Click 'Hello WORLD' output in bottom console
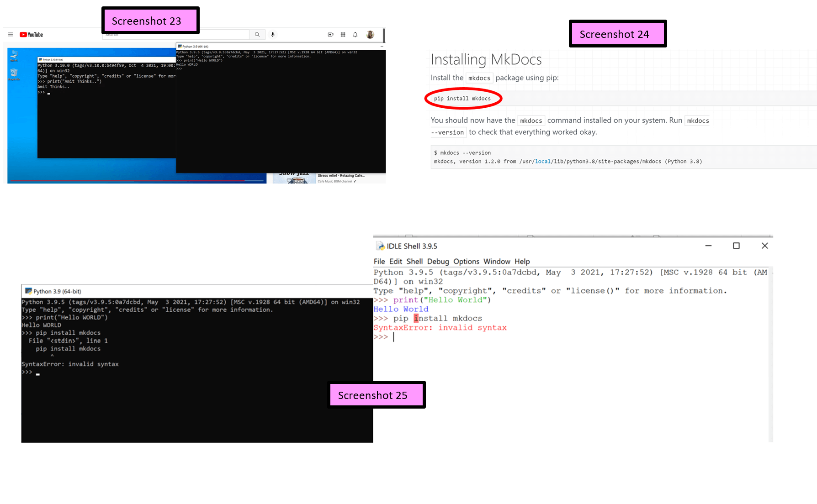Screen dimensions: 817x504 coord(41,325)
